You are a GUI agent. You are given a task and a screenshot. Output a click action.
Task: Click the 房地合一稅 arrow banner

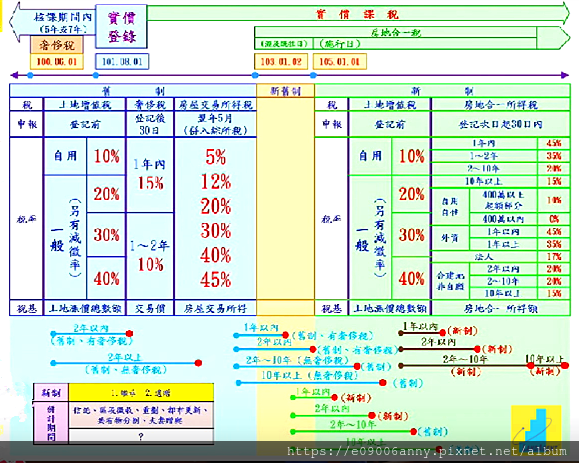(x=412, y=38)
